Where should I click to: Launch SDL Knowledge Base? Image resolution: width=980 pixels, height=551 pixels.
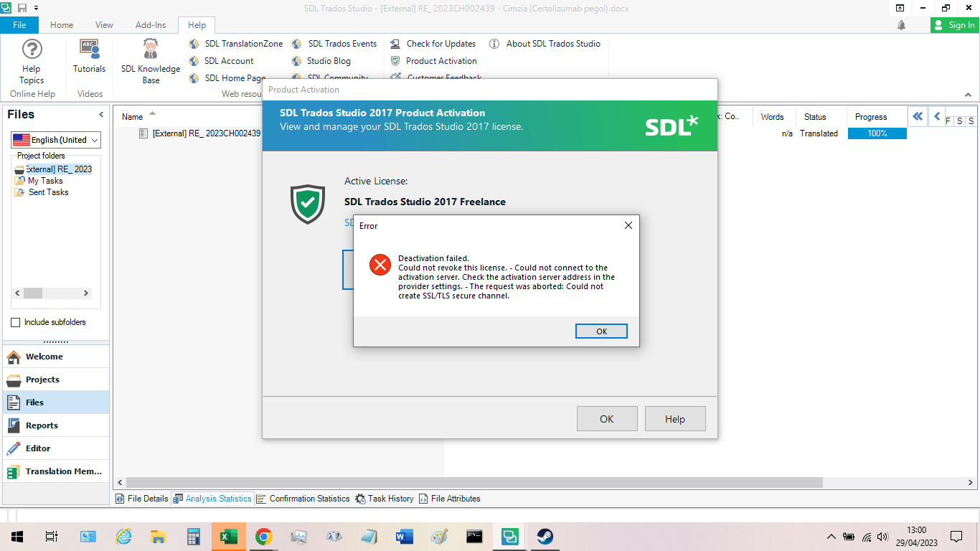click(149, 65)
